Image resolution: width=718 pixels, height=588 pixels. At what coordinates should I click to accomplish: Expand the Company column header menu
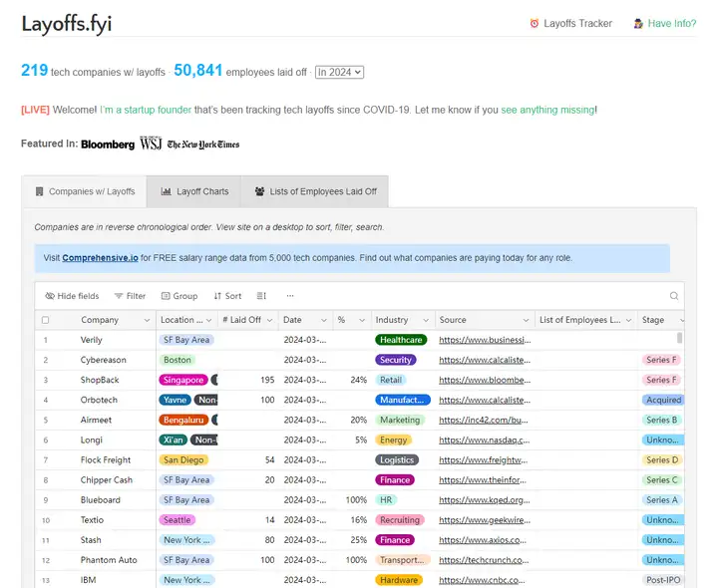147,320
